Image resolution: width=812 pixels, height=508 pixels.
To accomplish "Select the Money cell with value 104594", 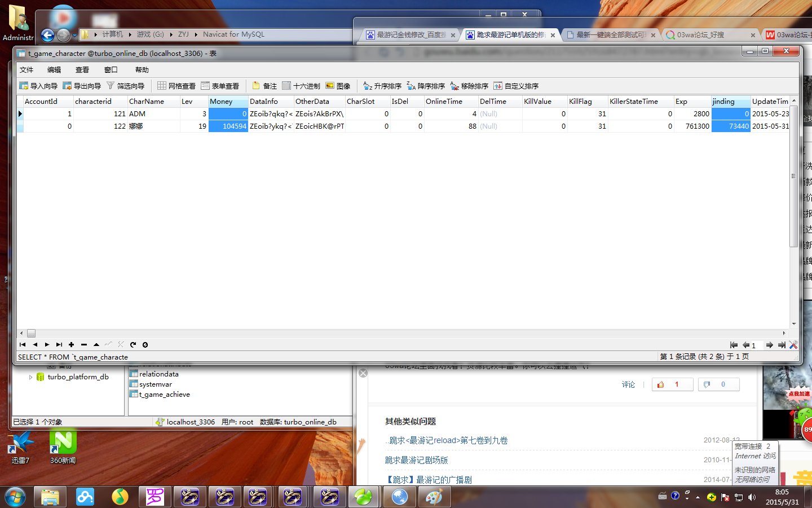I will coord(228,126).
